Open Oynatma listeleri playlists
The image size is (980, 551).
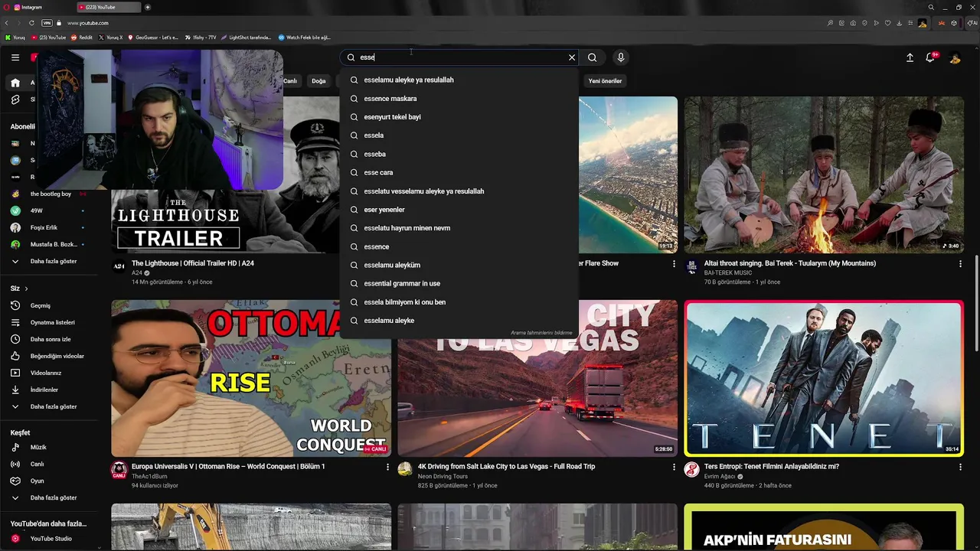pyautogui.click(x=52, y=322)
